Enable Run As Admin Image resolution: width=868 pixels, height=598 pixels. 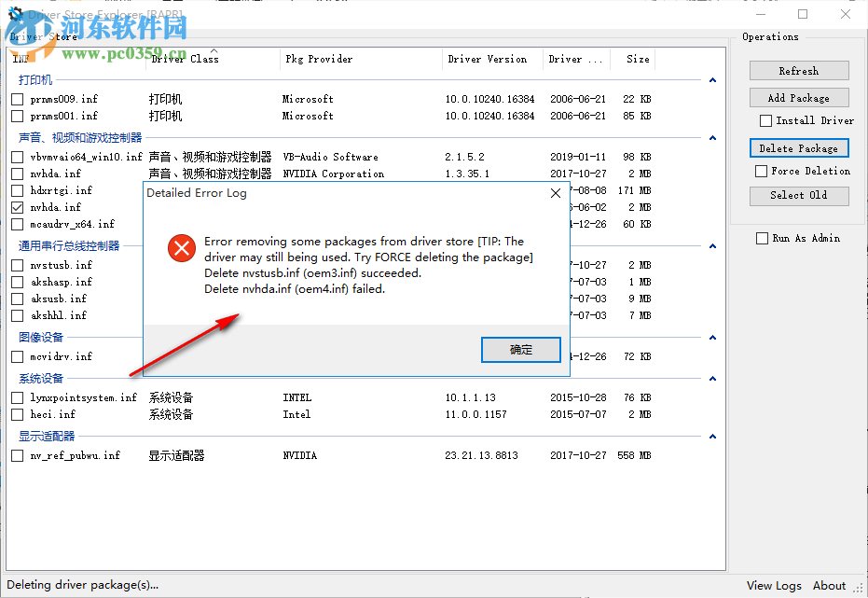[762, 238]
